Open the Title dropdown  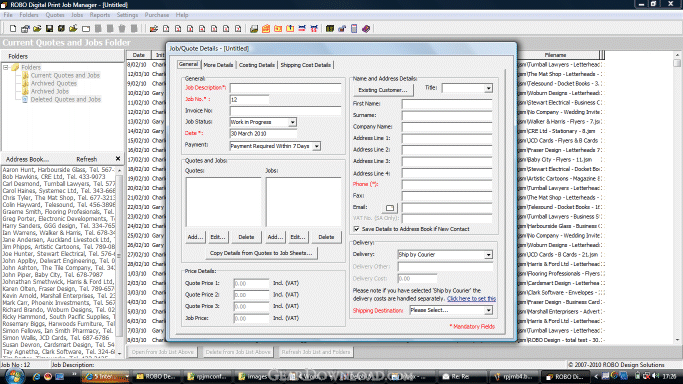(x=488, y=88)
